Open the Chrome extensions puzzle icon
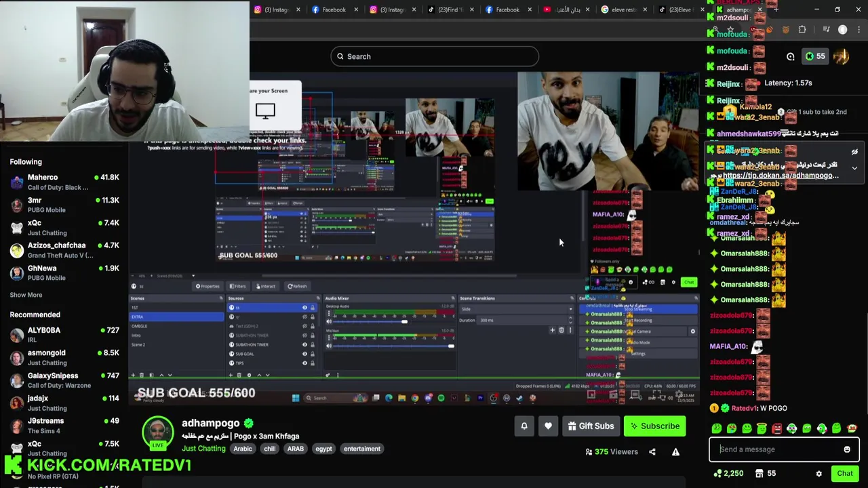The width and height of the screenshot is (868, 488). (x=802, y=30)
